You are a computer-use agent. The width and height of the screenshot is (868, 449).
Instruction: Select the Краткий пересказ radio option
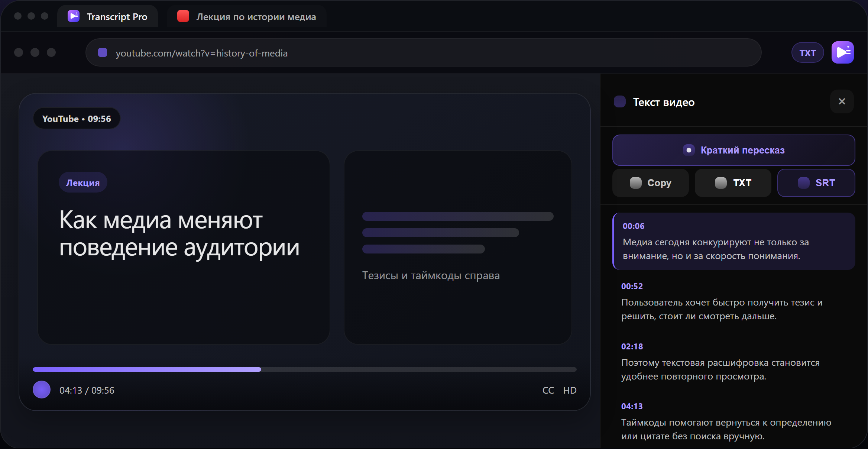tap(689, 150)
